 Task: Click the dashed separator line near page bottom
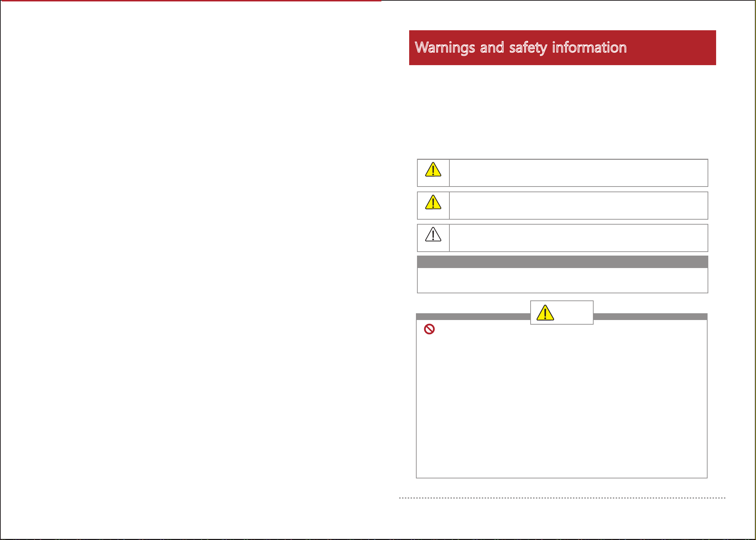[562, 498]
